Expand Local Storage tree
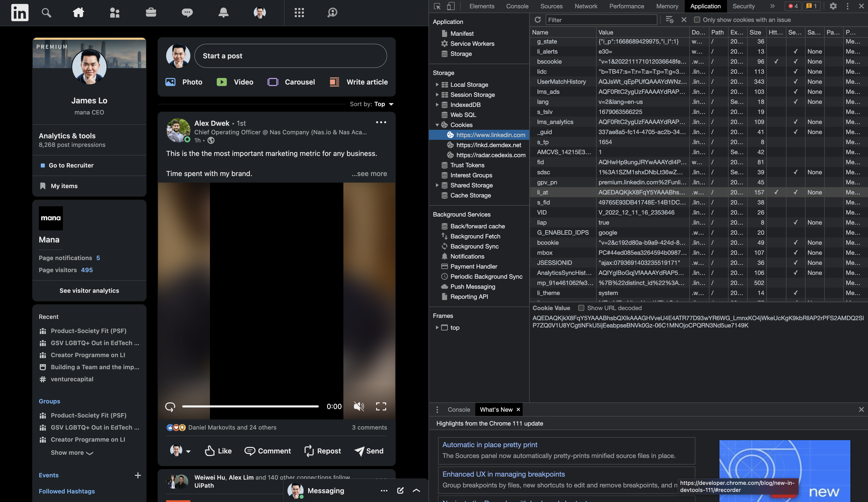The width and height of the screenshot is (868, 502). tap(437, 85)
